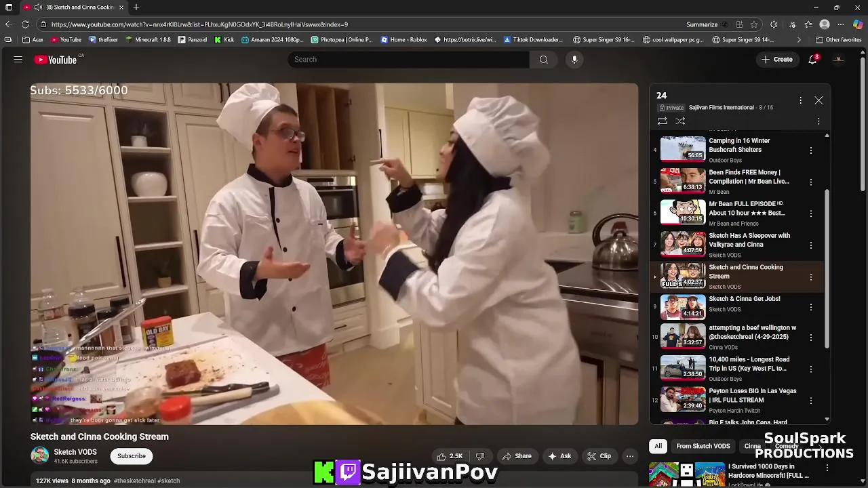868x488 pixels.
Task: Share the video
Action: click(x=517, y=456)
